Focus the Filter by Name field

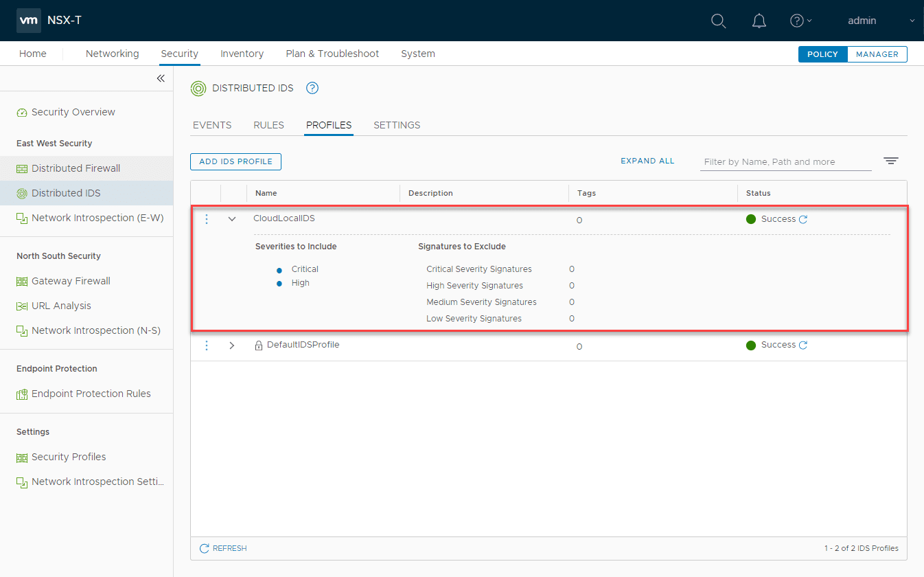pos(786,162)
